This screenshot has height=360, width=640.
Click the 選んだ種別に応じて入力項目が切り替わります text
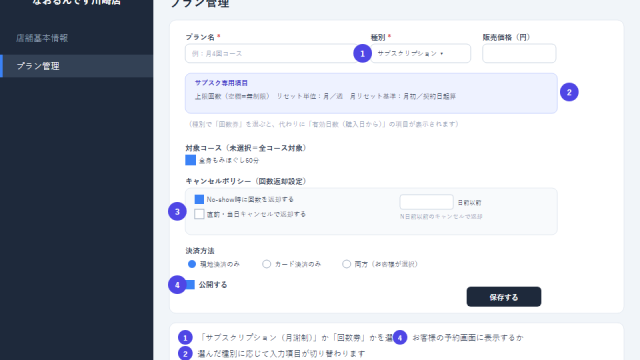pos(281,353)
